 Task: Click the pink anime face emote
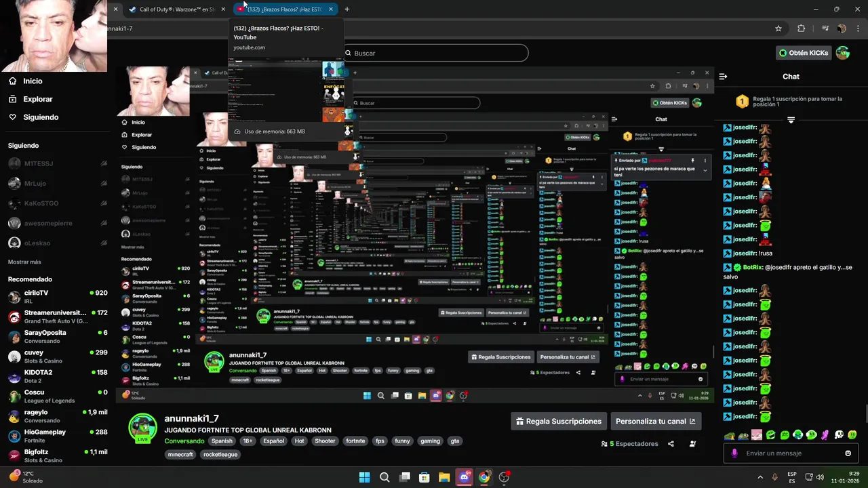757,435
